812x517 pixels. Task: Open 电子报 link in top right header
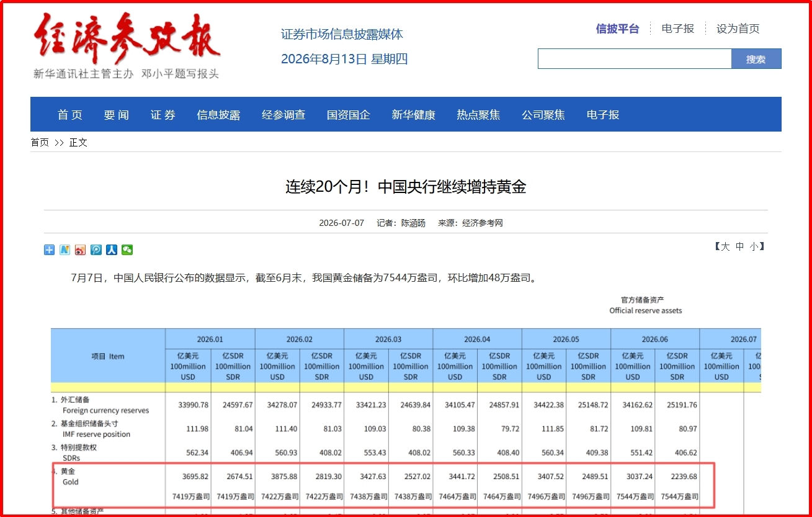678,29
